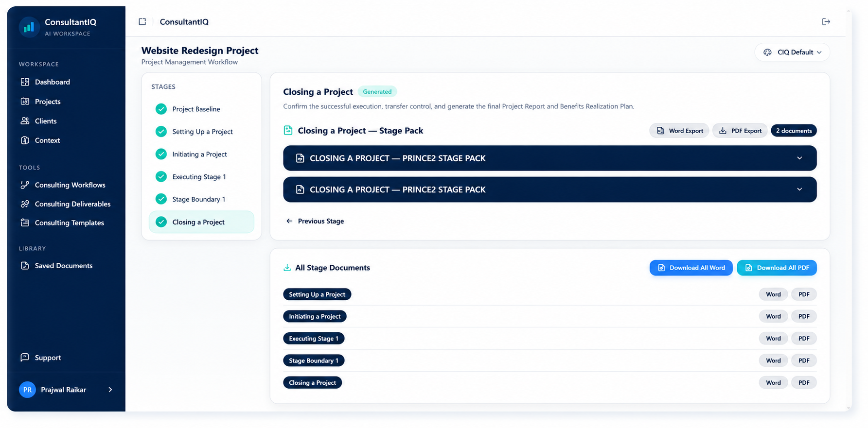The width and height of the screenshot is (868, 428).
Task: Go back via Previous Stage link
Action: (315, 221)
